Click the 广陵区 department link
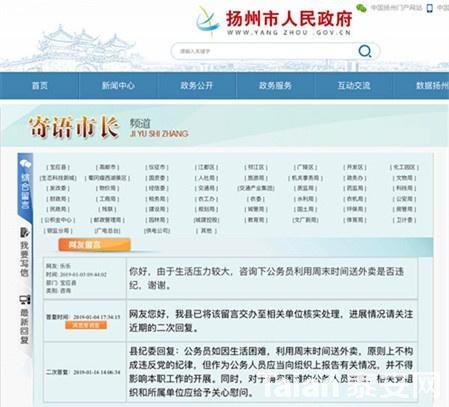Viewport: 449px width, 407px height. pyautogui.click(x=306, y=167)
